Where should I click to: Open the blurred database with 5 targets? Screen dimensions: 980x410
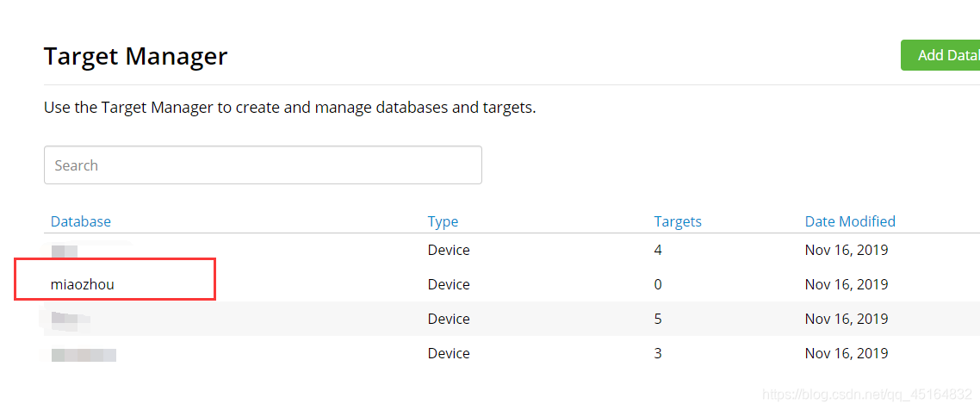tap(71, 320)
